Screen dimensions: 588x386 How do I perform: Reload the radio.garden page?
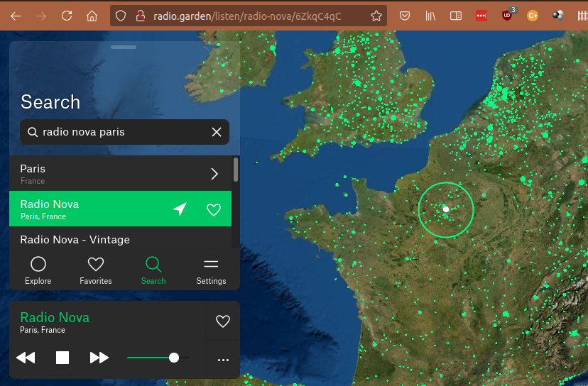click(67, 16)
